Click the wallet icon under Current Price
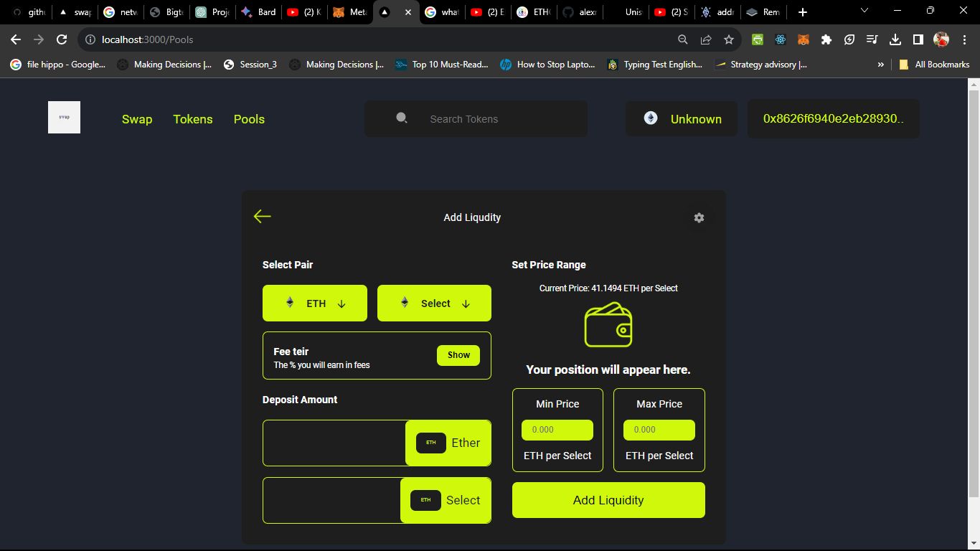This screenshot has width=980, height=551. (x=608, y=324)
